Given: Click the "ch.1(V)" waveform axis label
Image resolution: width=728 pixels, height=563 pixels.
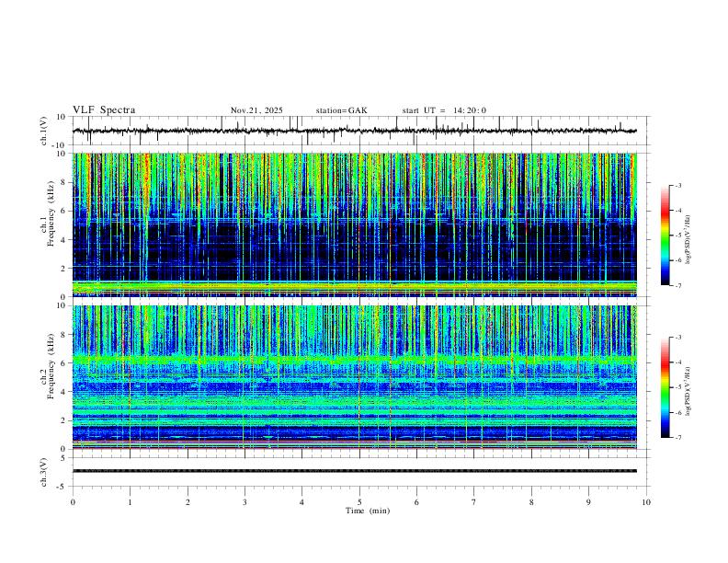Looking at the screenshot, I should [x=44, y=131].
